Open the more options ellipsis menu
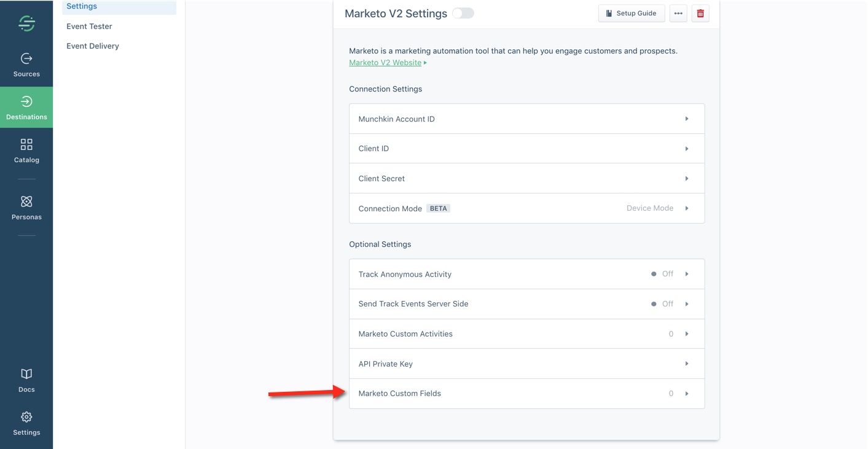Viewport: 868px width, 449px height. (x=678, y=14)
